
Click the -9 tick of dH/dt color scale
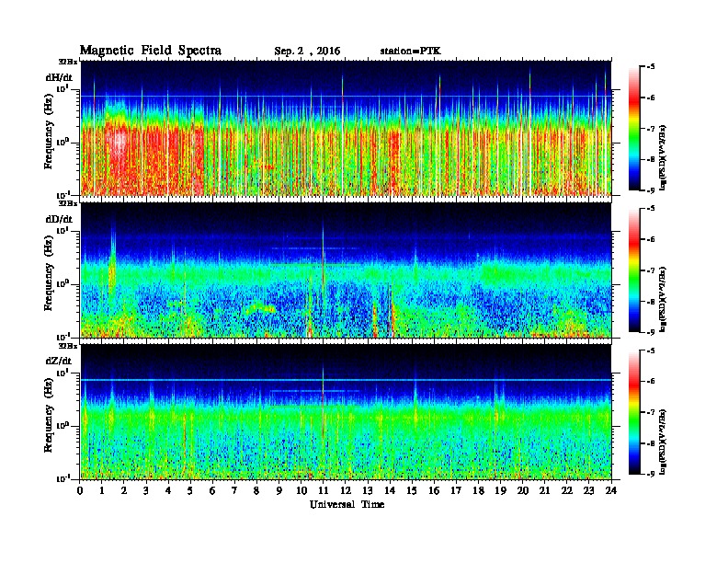651,190
